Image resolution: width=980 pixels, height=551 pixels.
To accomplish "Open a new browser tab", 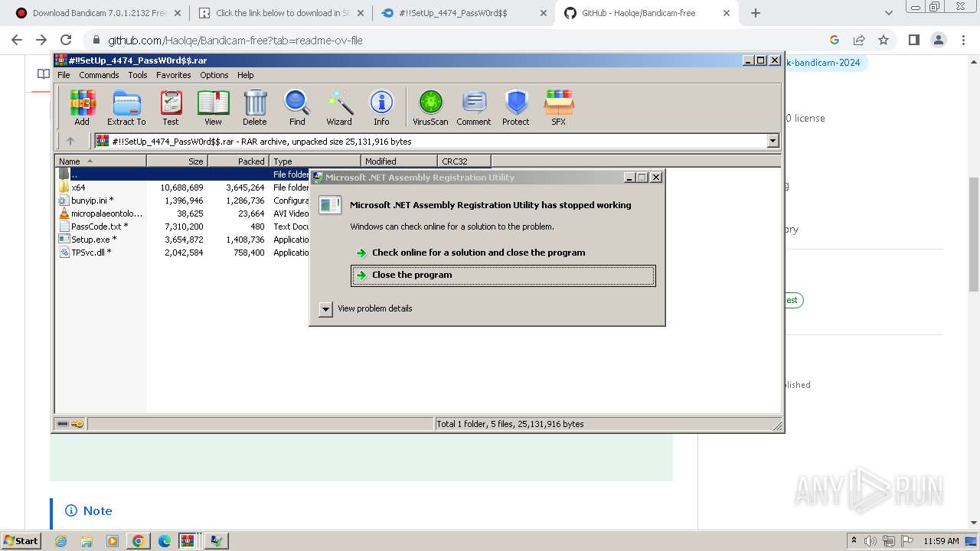I will pyautogui.click(x=756, y=13).
